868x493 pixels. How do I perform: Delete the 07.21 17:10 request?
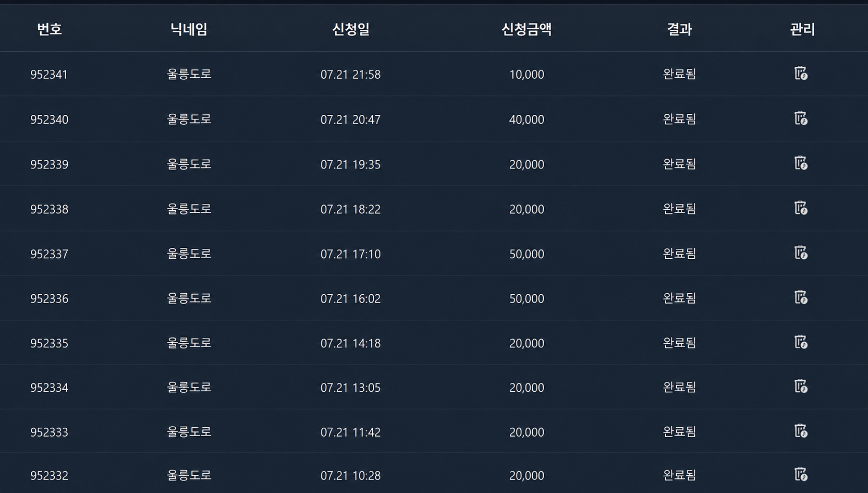click(801, 252)
